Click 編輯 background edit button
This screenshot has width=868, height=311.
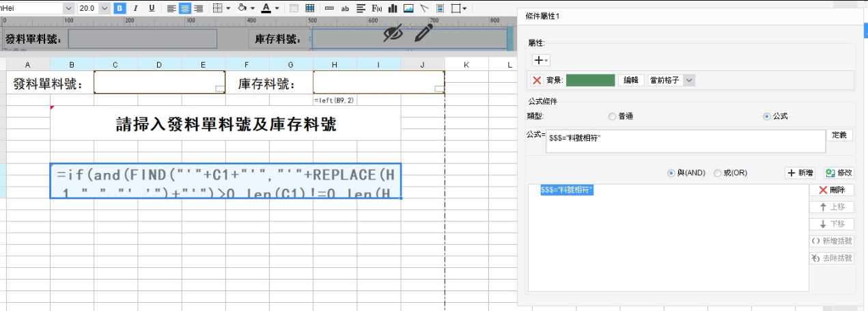pos(632,80)
